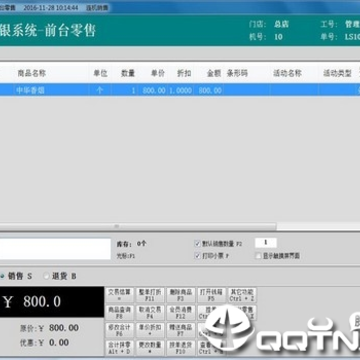Click the 库存 0个 stock label

[x=131, y=244]
